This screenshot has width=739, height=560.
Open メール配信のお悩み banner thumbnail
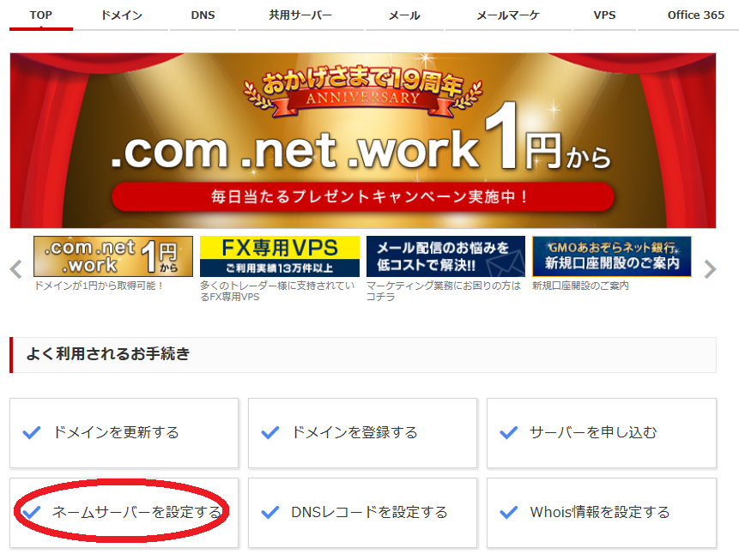tap(445, 256)
